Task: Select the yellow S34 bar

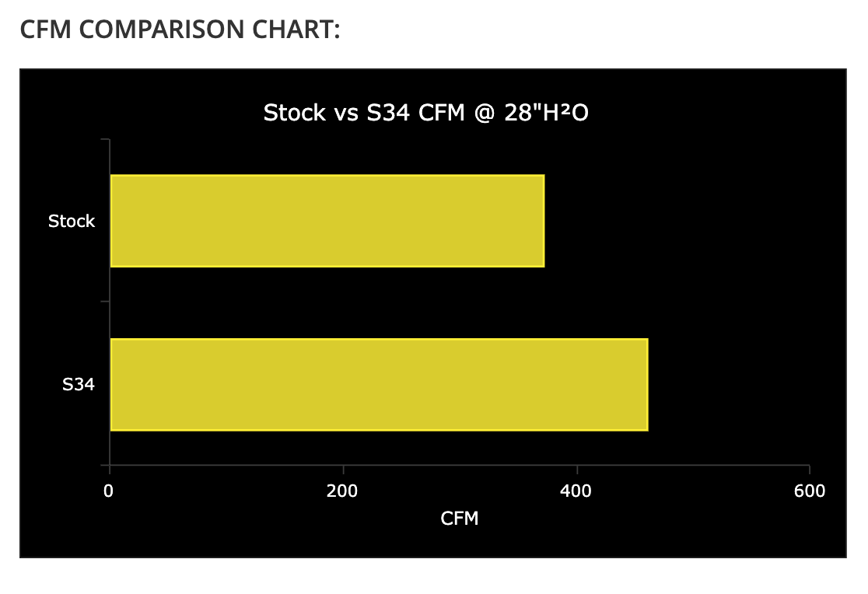Action: [x=379, y=384]
